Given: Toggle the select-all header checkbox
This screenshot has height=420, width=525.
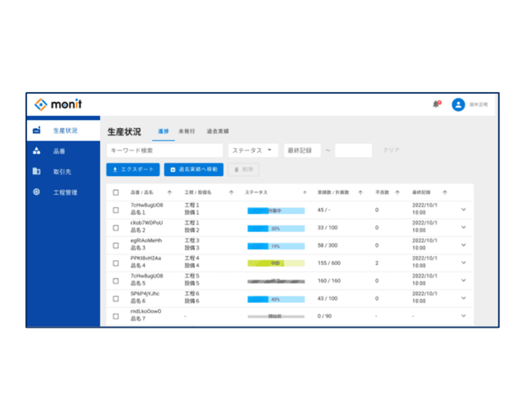Looking at the screenshot, I should tap(116, 193).
